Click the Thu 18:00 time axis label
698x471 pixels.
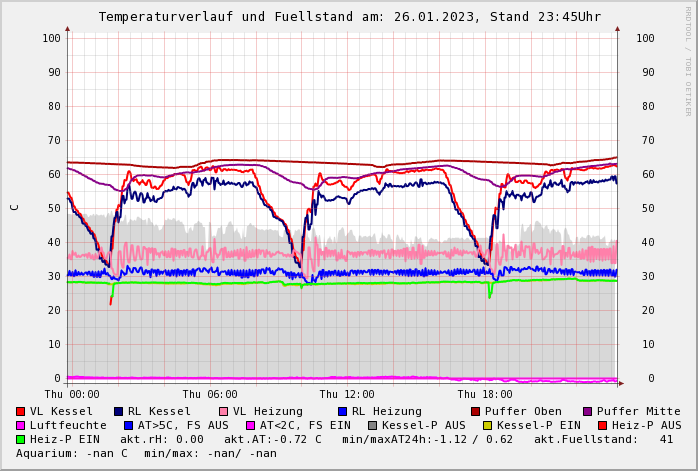point(485,394)
